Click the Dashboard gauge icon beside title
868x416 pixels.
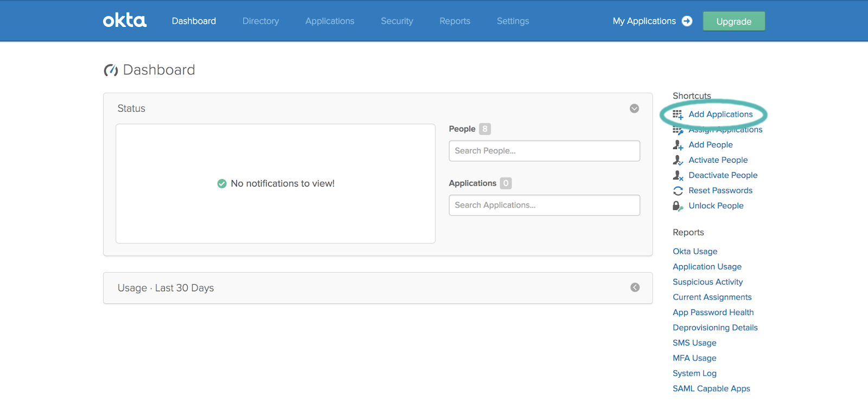click(111, 70)
